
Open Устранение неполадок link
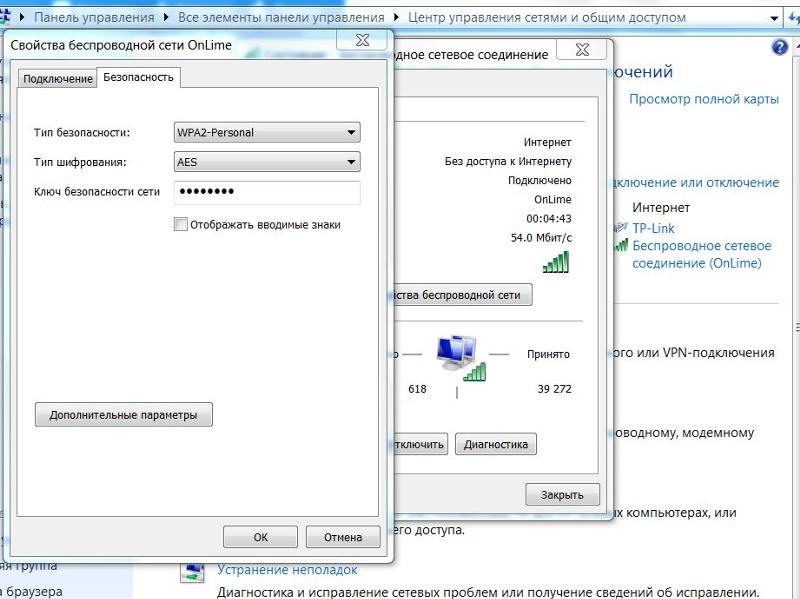coord(287,569)
